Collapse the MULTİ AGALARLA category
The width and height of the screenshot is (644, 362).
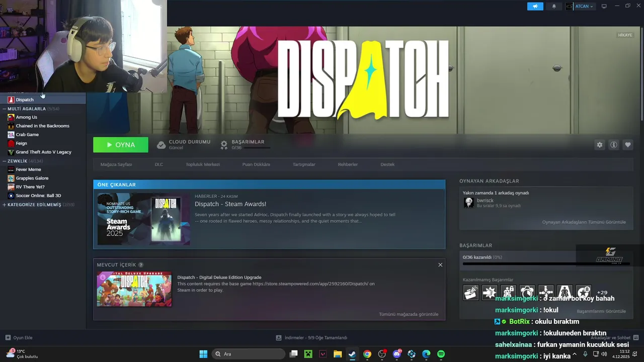point(5,109)
